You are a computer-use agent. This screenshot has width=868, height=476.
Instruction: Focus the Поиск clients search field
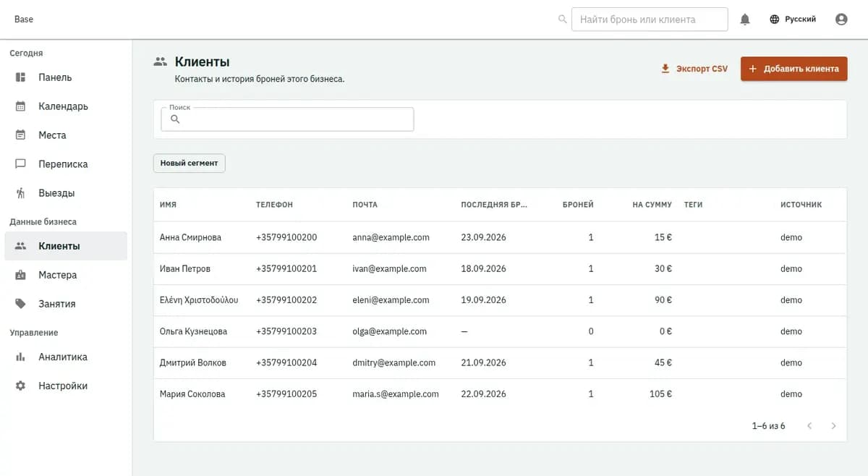click(287, 119)
